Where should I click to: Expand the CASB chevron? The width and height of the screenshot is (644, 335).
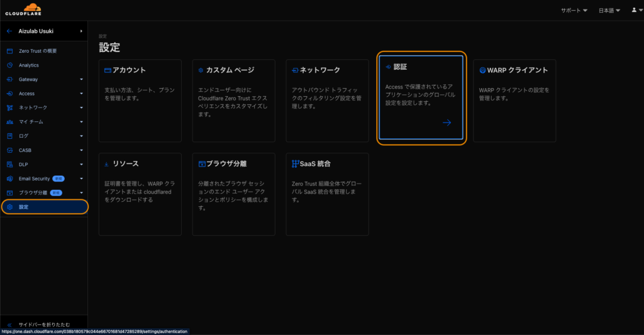point(81,150)
